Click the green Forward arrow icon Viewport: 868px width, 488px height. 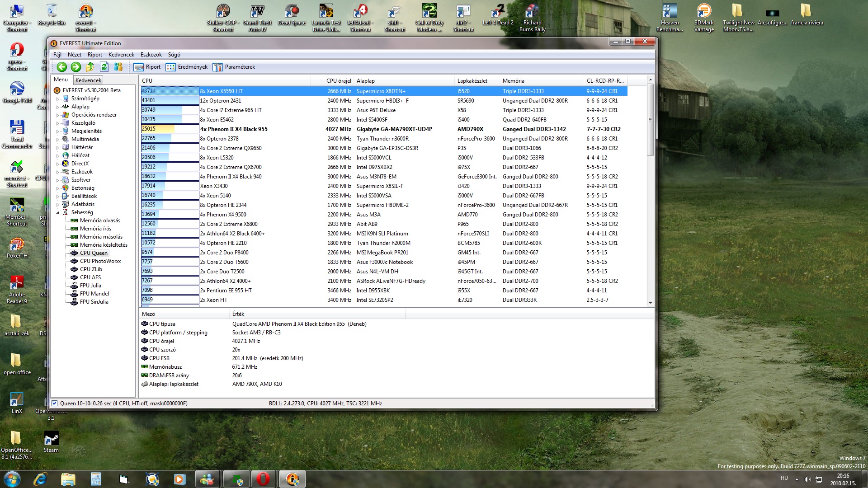pos(76,67)
